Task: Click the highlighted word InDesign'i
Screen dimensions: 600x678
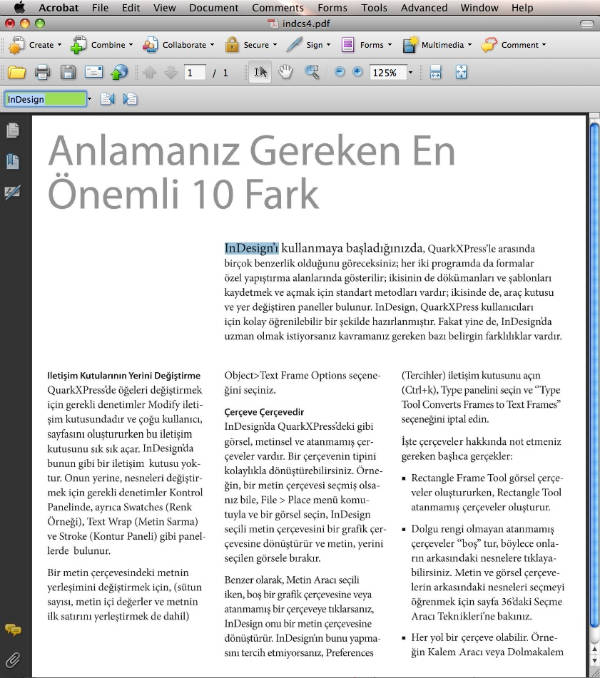Action: pyautogui.click(x=252, y=248)
